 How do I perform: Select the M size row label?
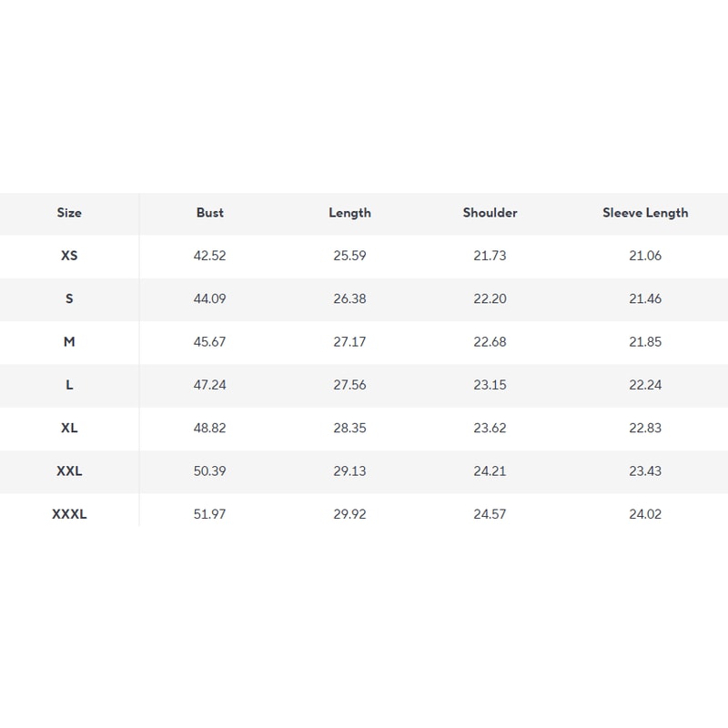pos(69,342)
